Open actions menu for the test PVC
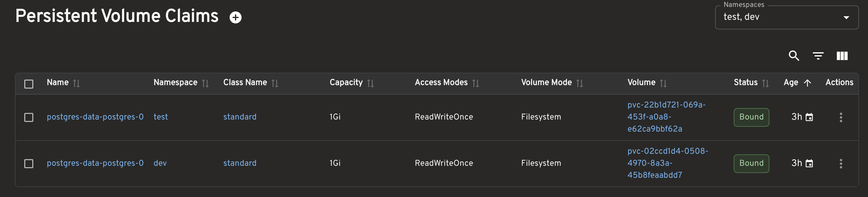 coord(841,117)
